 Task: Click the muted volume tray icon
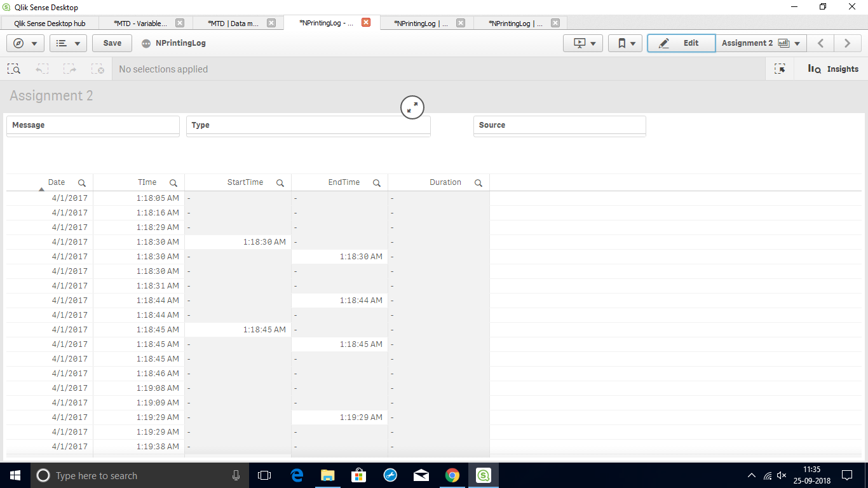(782, 475)
